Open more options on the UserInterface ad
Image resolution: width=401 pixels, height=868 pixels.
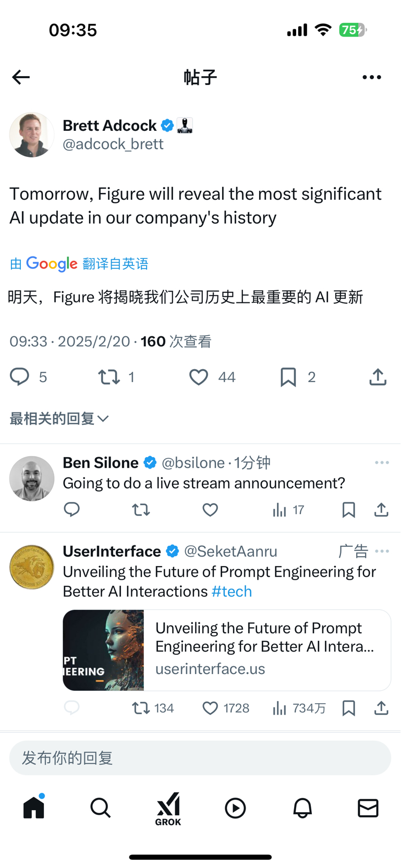382,551
